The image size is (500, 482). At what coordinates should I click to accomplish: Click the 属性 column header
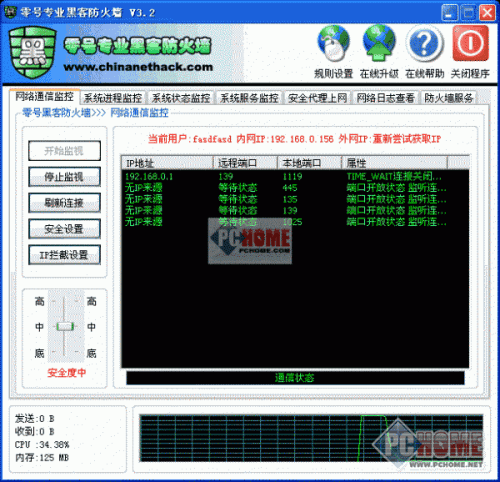395,163
